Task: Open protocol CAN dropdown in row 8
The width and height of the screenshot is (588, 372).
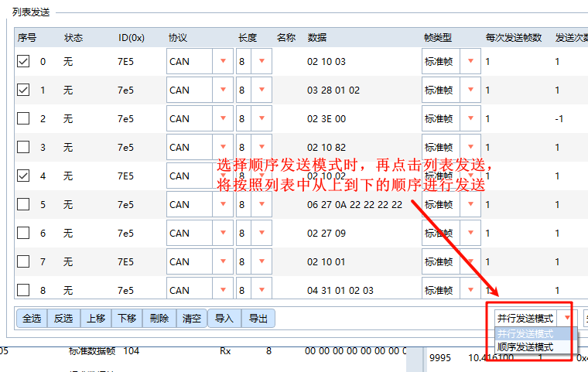Action: 223,290
